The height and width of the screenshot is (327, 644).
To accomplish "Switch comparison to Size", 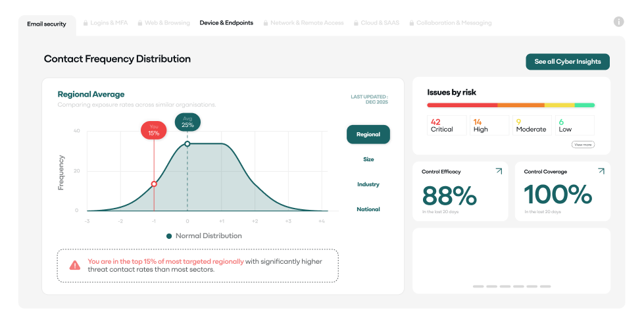I will click(x=368, y=159).
